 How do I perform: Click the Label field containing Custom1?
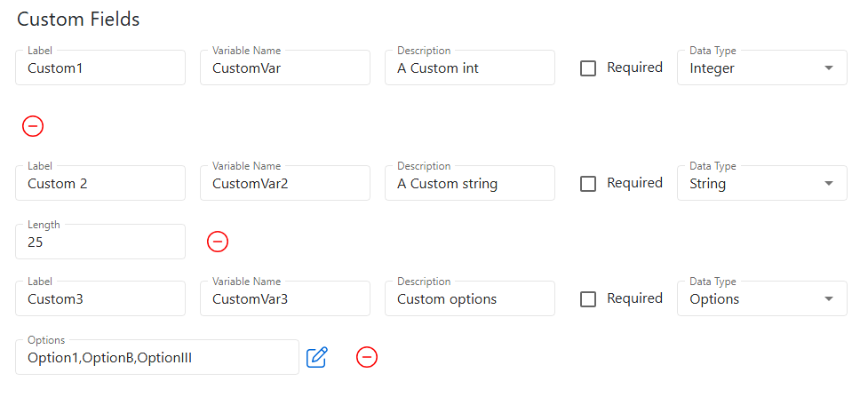(x=100, y=68)
